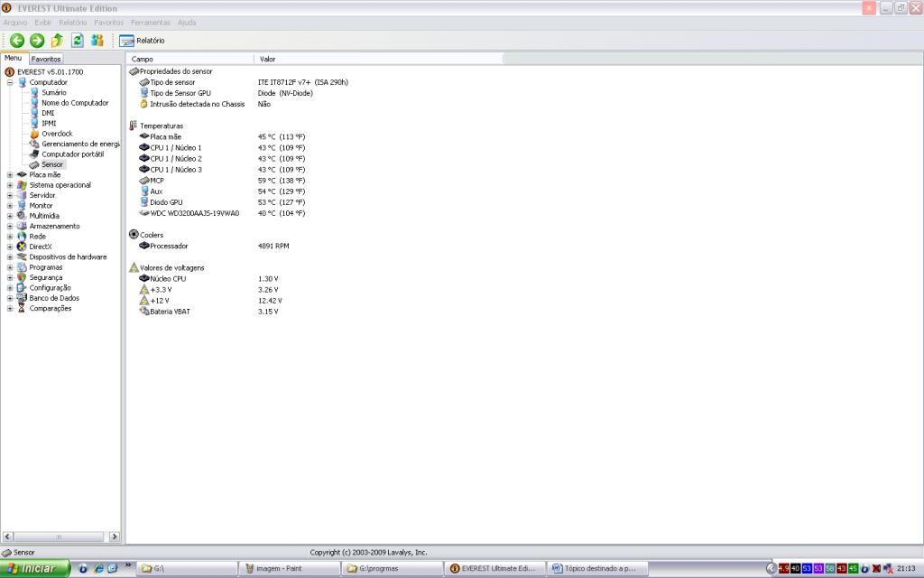Select the Bateria VBAT voltage row
This screenshot has width=924, height=578.
point(209,312)
